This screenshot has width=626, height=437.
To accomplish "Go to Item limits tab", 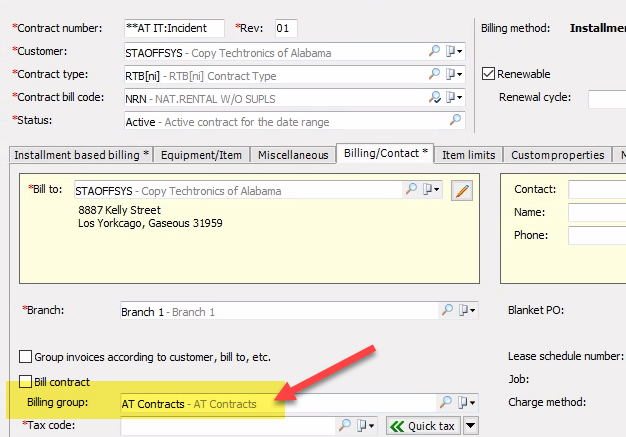I will pos(468,155).
